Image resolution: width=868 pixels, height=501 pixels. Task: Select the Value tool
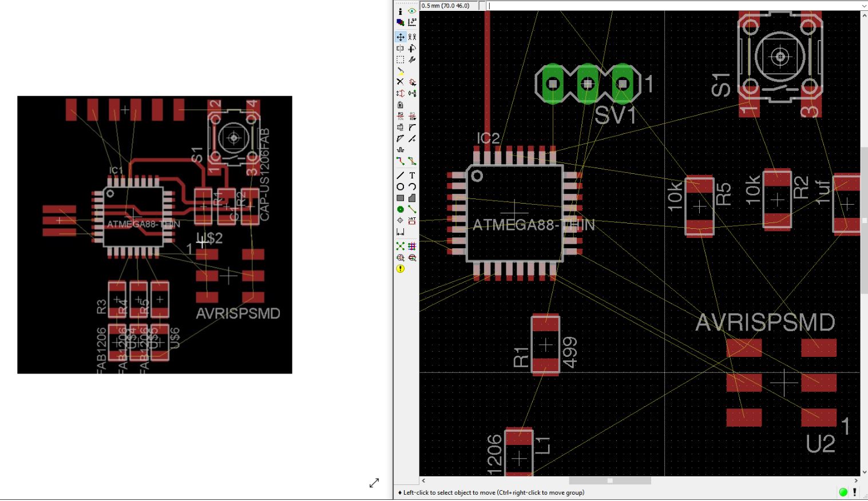pyautogui.click(x=412, y=116)
